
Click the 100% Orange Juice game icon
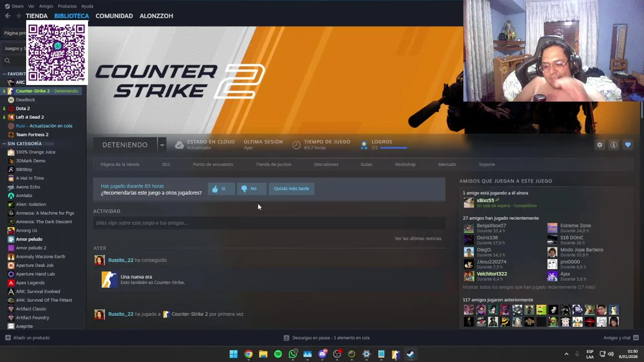(11, 152)
